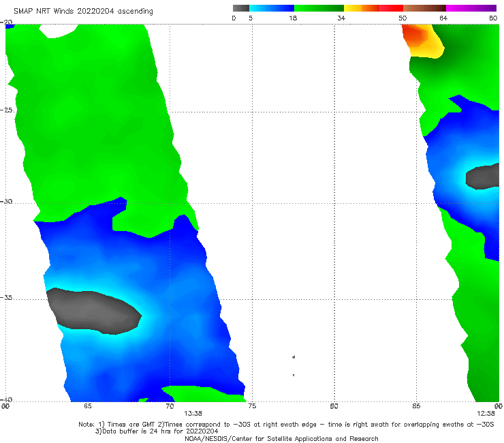The image size is (504, 443).
Task: Click the 'Data buffer is 24 hrs' note
Action: coord(157,431)
